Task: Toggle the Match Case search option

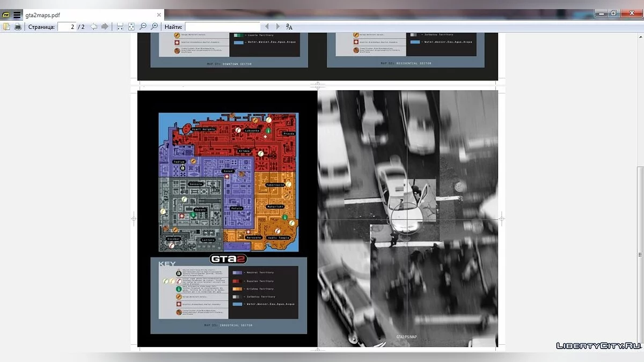Action: tap(289, 26)
